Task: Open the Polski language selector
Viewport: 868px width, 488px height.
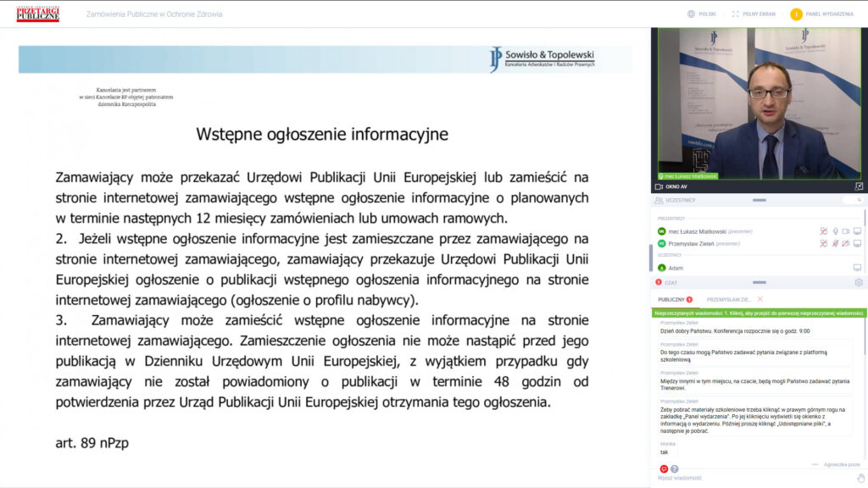Action: point(702,14)
